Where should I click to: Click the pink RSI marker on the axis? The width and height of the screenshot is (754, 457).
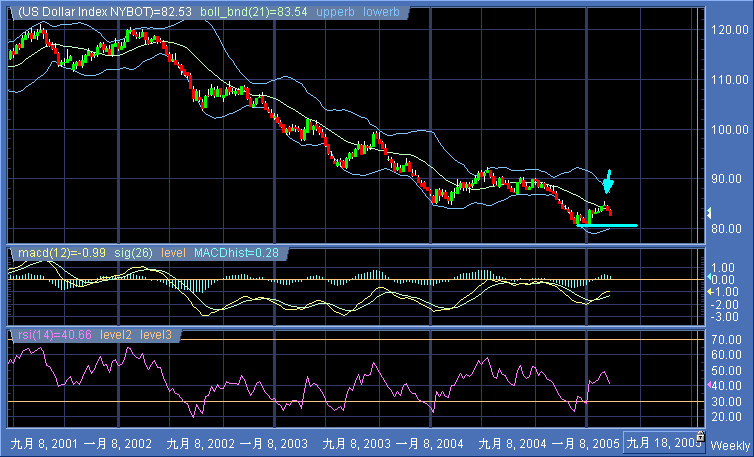point(709,385)
